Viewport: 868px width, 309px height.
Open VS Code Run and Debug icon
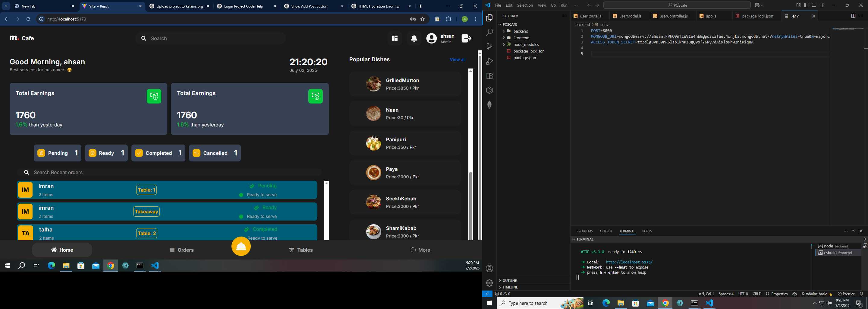489,61
